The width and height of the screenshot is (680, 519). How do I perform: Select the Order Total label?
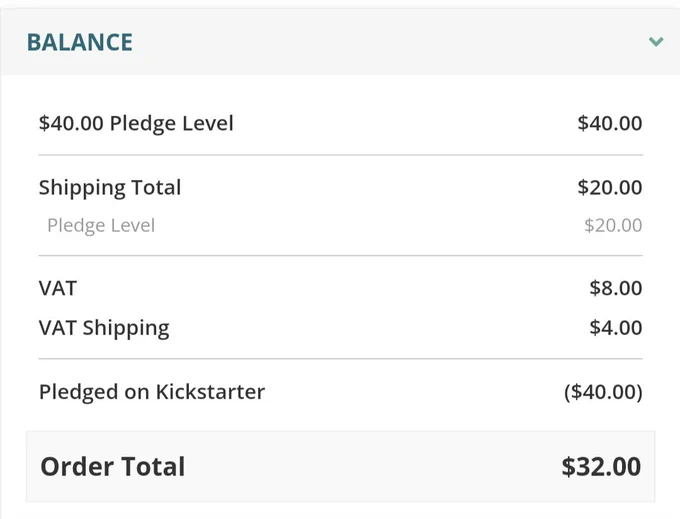(x=113, y=467)
